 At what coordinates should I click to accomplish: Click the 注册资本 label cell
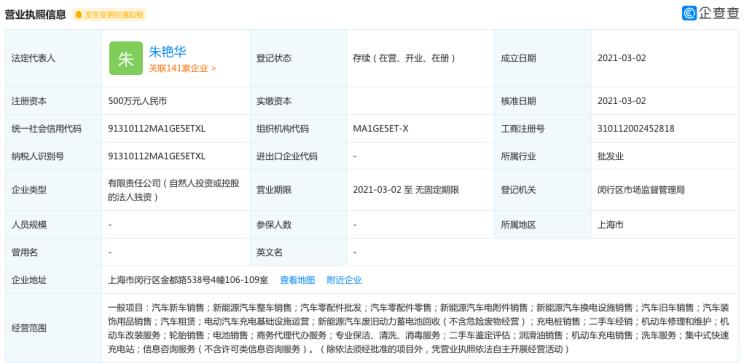pos(53,101)
